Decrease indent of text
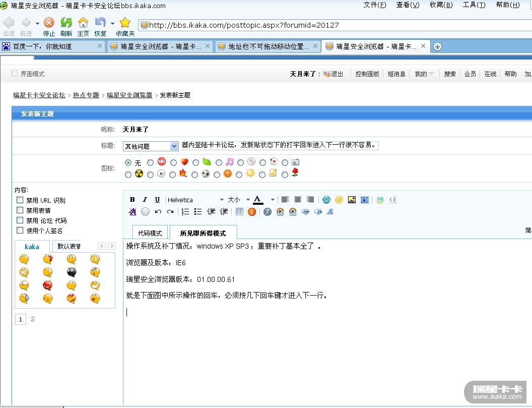Viewport: 532px width, 408px height. 211,212
